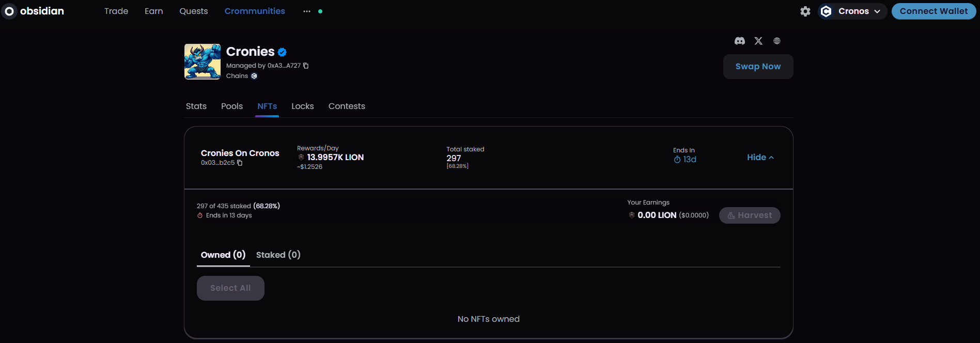Open the Cronos network dropdown
The height and width of the screenshot is (343, 980).
[853, 11]
